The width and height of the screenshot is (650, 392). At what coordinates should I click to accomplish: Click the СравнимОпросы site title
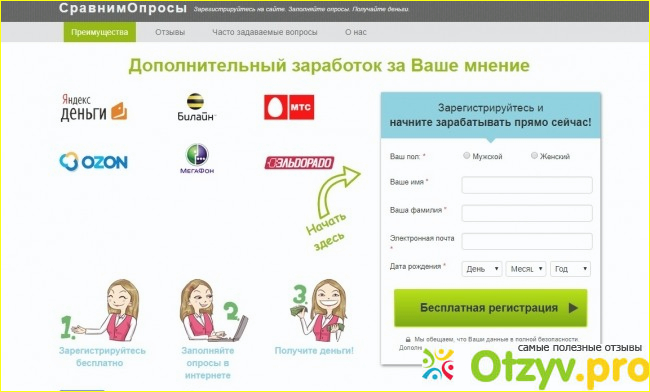click(123, 8)
